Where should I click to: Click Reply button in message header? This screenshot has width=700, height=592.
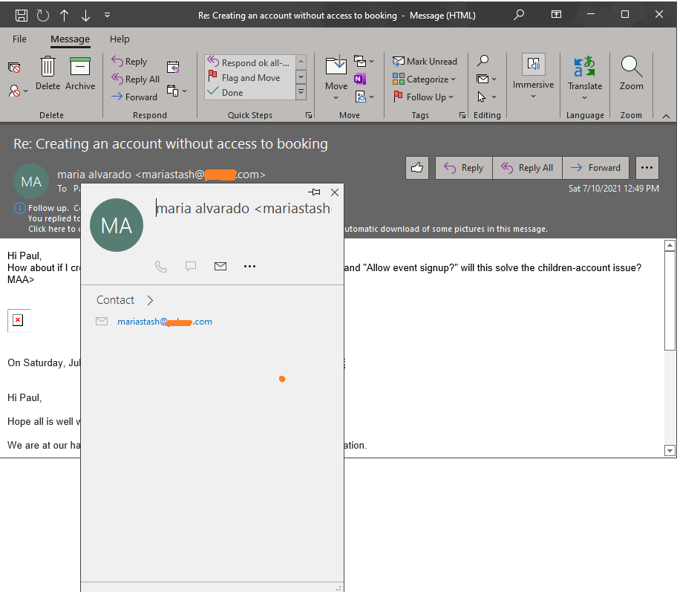[464, 168]
